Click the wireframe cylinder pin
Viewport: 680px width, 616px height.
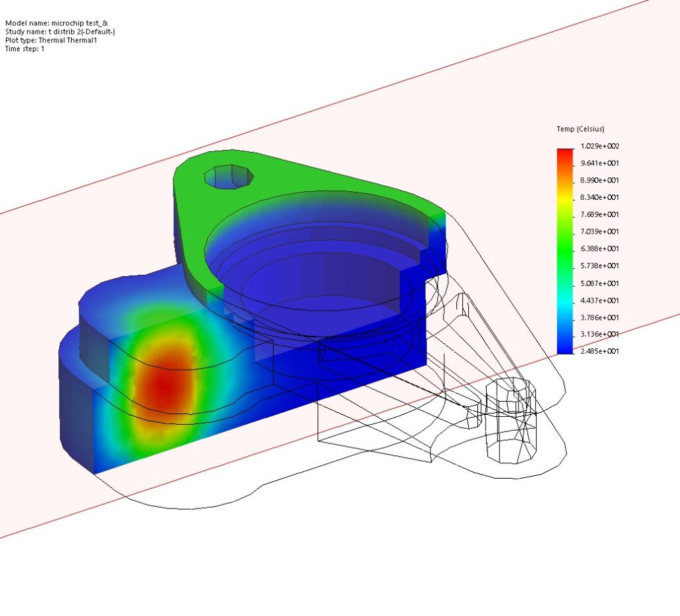(x=511, y=420)
